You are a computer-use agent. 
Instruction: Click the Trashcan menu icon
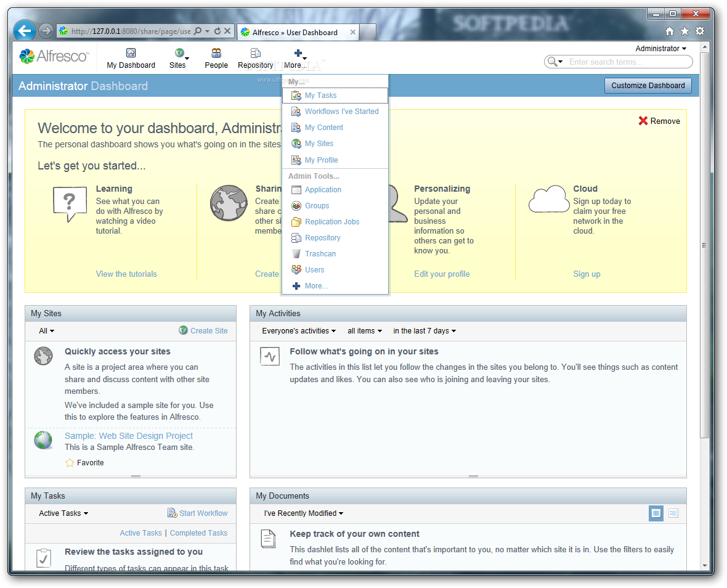click(296, 254)
